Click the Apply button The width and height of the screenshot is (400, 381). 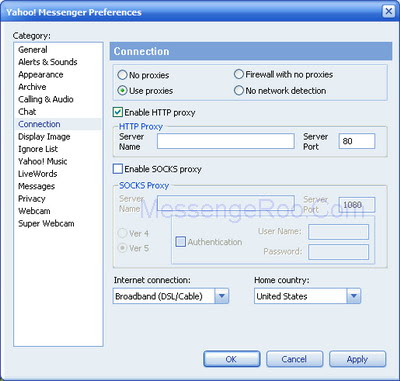pyautogui.click(x=357, y=359)
